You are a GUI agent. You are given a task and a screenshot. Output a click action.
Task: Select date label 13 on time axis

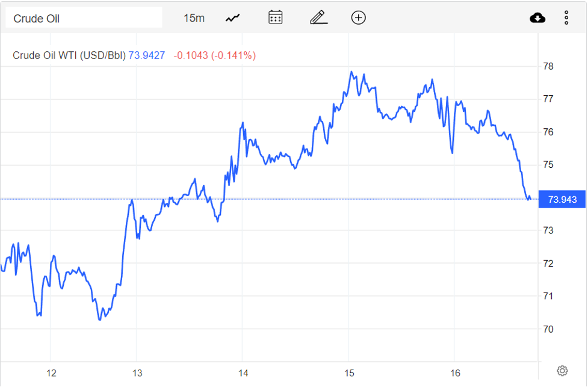point(137,371)
